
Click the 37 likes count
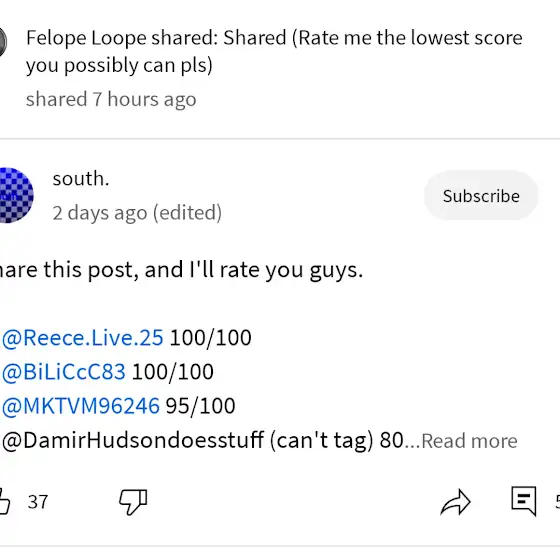[38, 502]
